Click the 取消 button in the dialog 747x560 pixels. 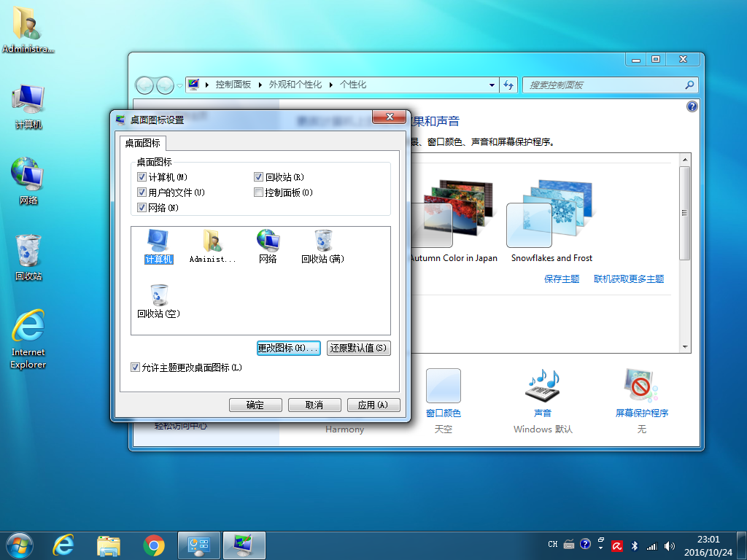coord(314,405)
